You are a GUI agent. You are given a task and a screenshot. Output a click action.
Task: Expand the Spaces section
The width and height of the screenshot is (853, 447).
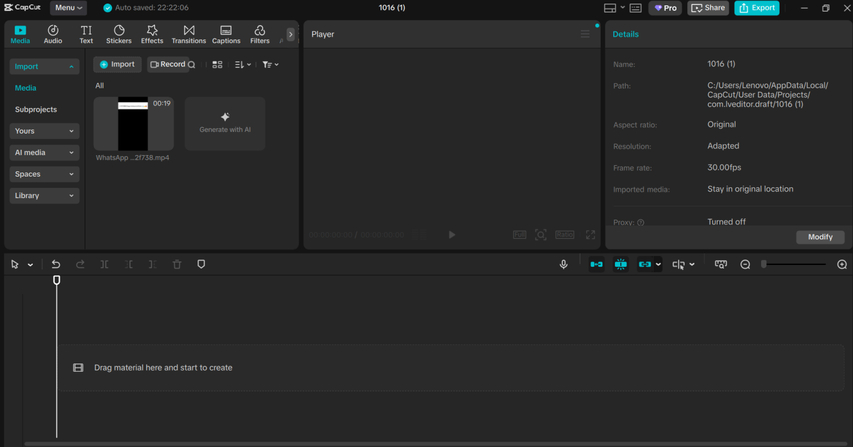(x=44, y=174)
